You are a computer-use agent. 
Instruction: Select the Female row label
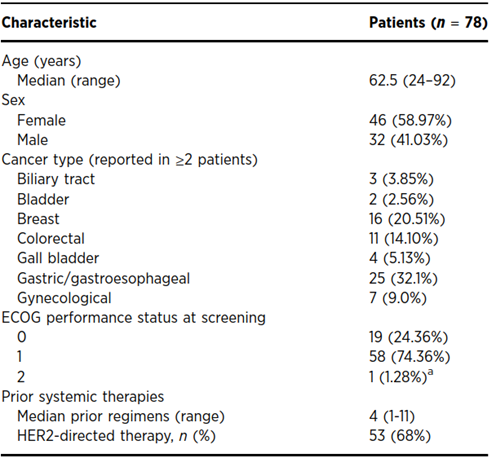pos(41,120)
